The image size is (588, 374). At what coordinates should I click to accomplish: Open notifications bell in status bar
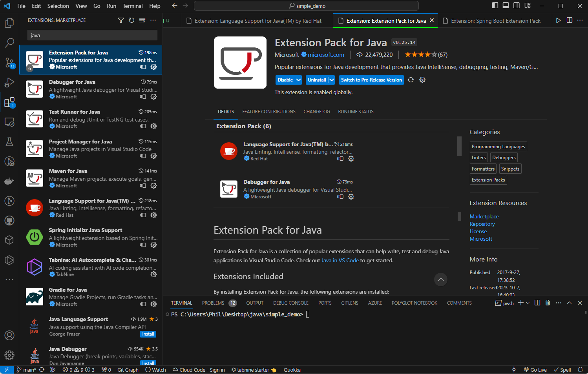pyautogui.click(x=580, y=370)
